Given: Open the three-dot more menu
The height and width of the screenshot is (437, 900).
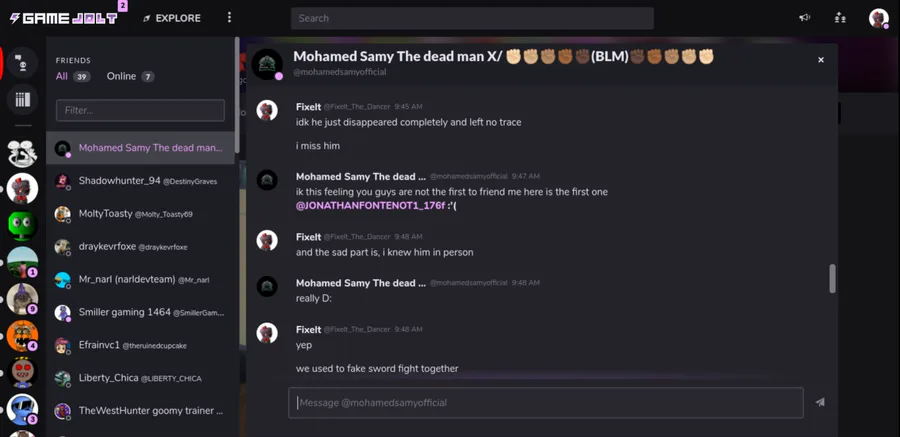Looking at the screenshot, I should (x=229, y=18).
